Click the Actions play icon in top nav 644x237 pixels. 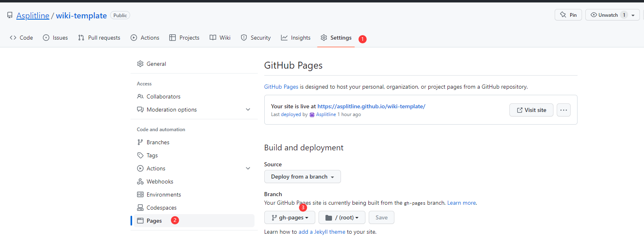pos(134,38)
